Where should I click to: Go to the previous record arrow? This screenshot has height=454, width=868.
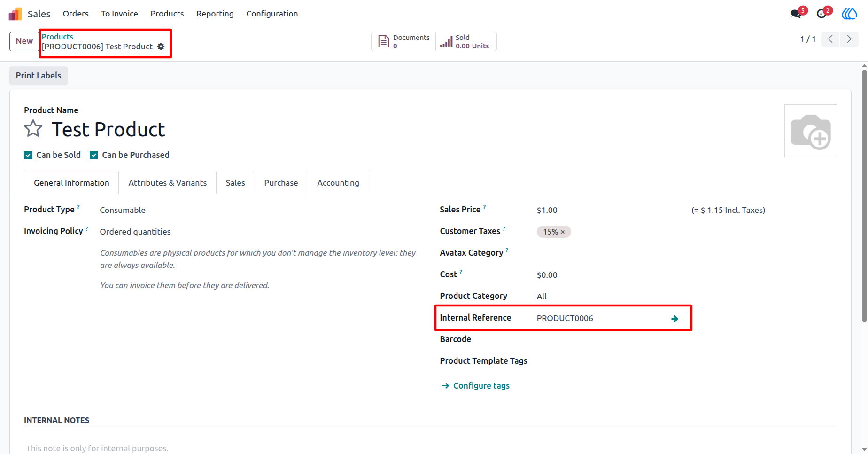830,39
